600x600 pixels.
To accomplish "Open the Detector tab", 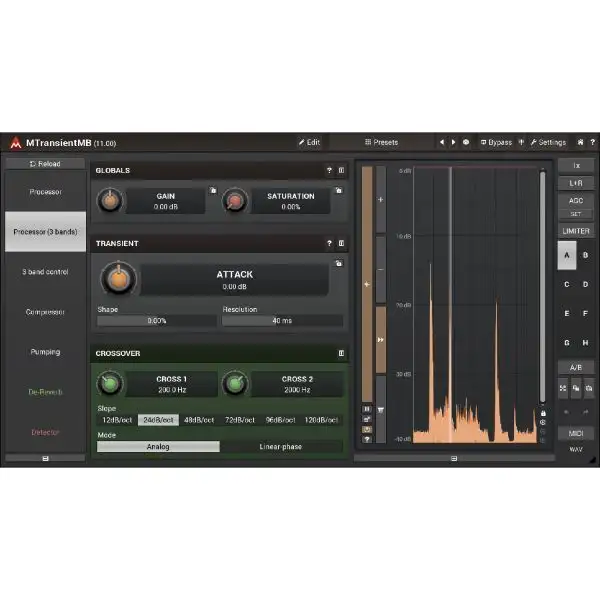I will 45,432.
